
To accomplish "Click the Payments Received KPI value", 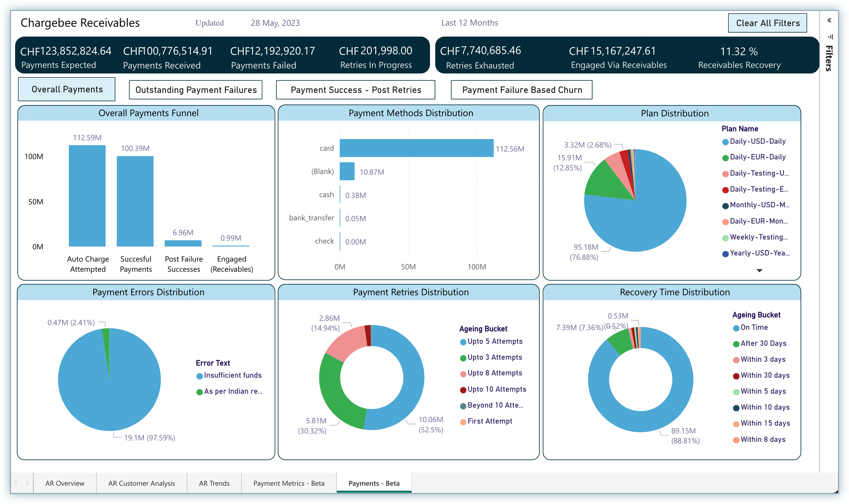I will point(168,51).
